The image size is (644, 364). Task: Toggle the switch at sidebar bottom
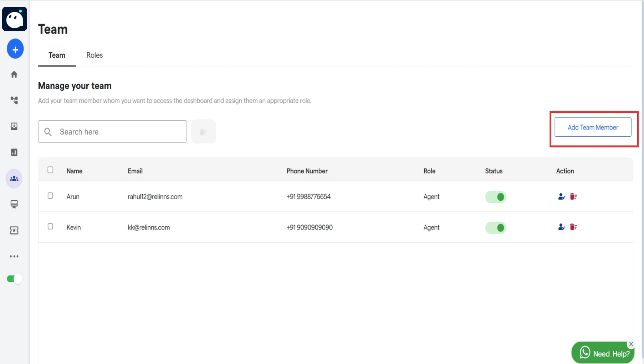(x=14, y=279)
